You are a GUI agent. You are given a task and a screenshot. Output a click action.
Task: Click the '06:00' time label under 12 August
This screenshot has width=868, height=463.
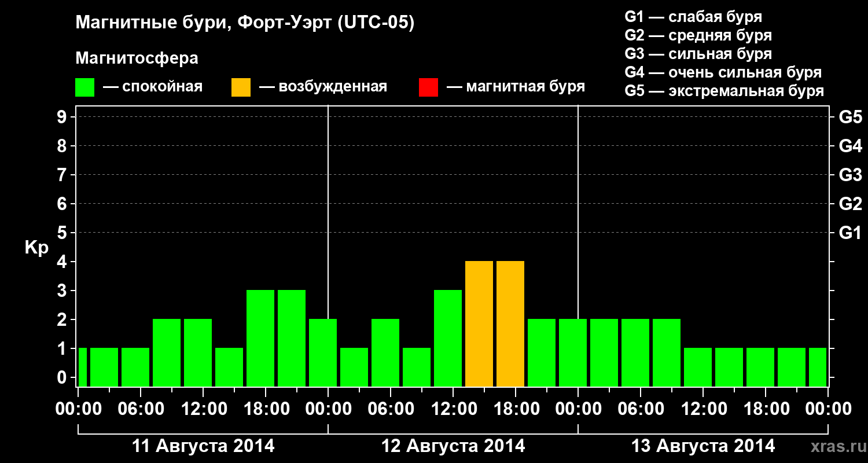point(391,409)
